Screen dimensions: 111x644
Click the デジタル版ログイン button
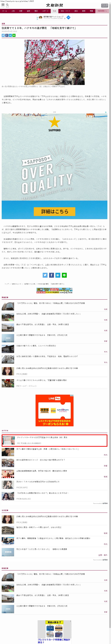pos(105,5)
